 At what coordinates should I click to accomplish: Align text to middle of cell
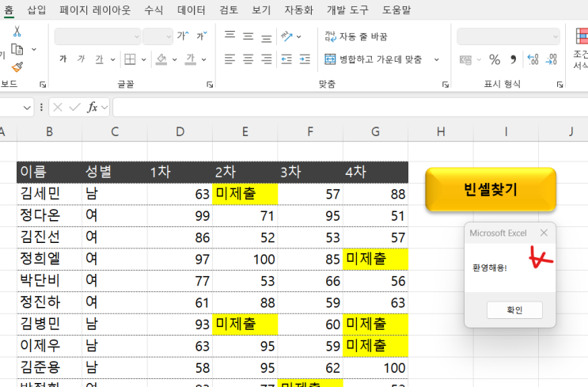tap(248, 36)
